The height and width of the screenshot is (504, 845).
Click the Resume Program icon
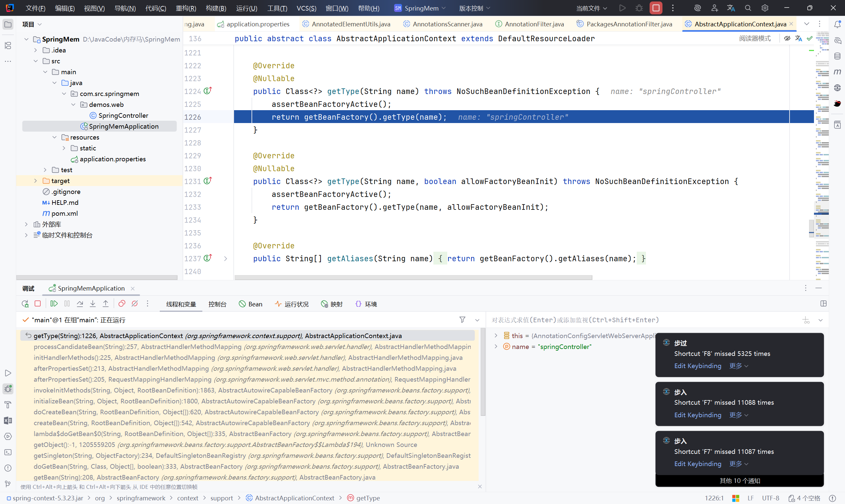click(x=54, y=304)
